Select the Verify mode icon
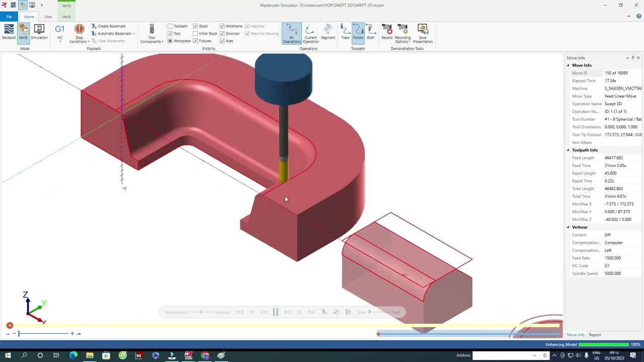This screenshot has height=362, width=644. [23, 32]
